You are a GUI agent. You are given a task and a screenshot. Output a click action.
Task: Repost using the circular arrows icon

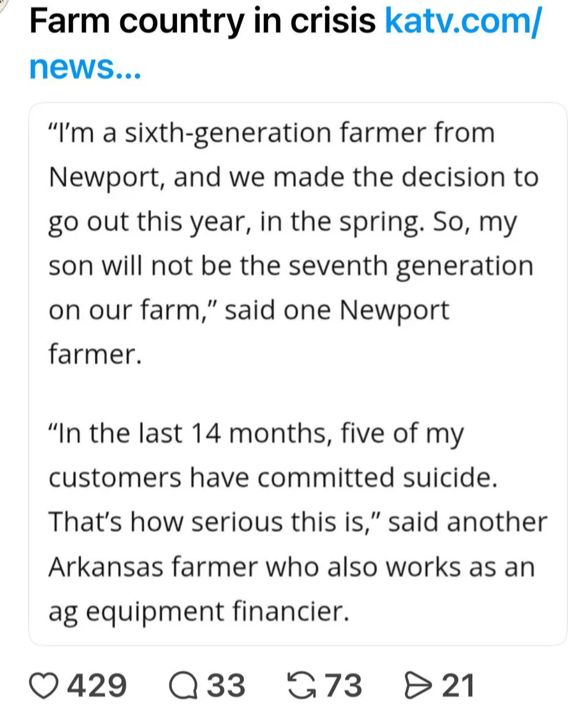[302, 685]
